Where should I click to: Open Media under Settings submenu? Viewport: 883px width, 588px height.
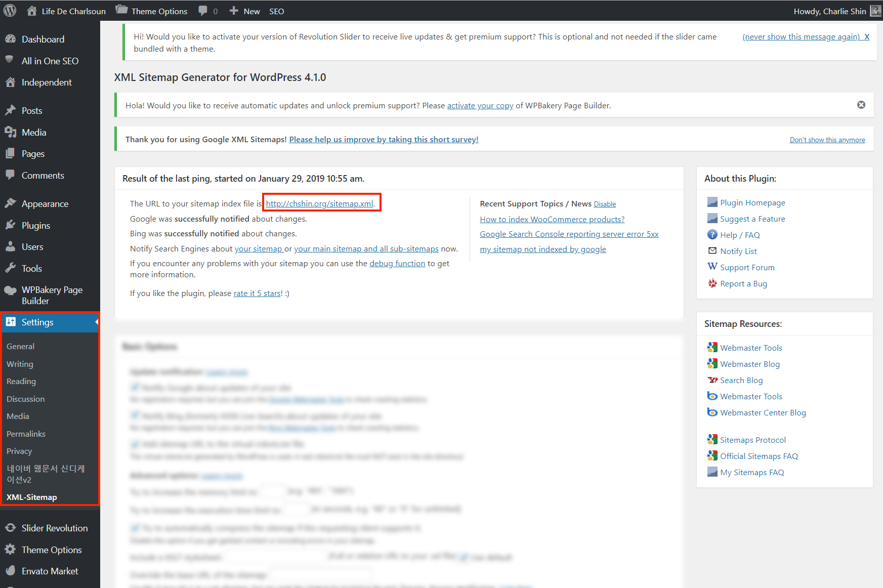(x=18, y=416)
